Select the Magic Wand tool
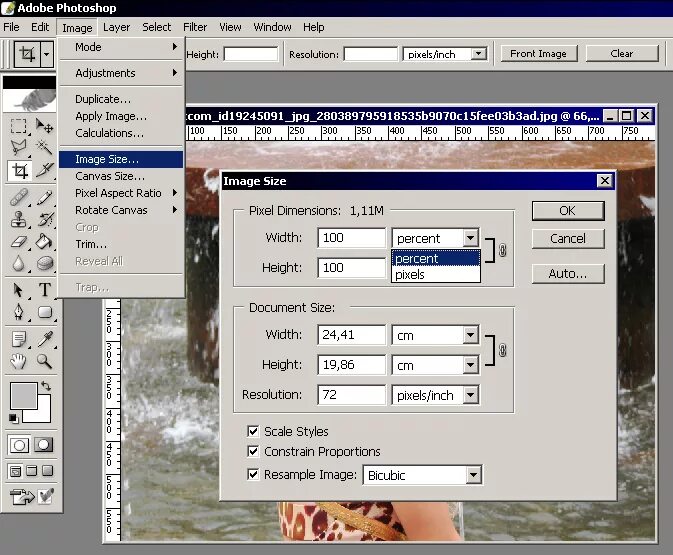This screenshot has height=555, width=673. click(x=44, y=148)
